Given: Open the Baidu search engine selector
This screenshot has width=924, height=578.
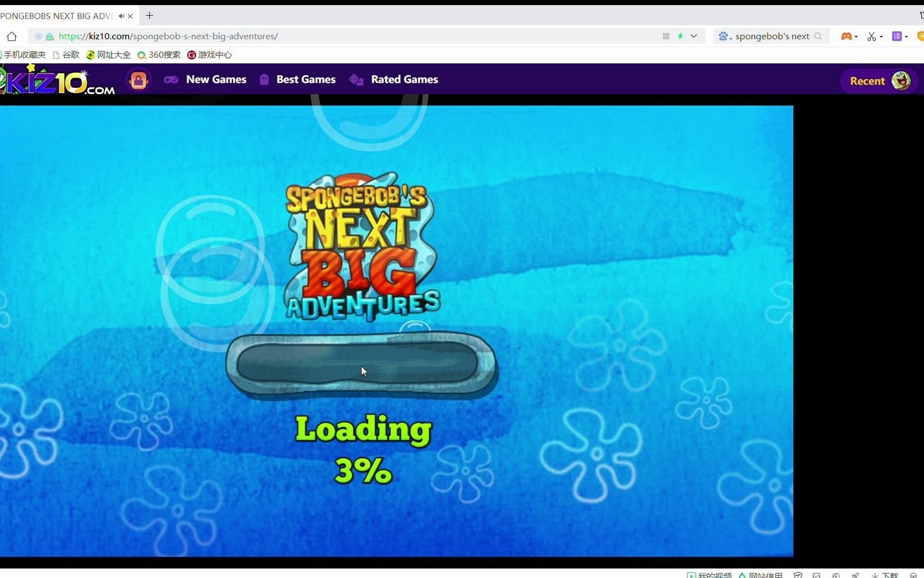Looking at the screenshot, I should click(725, 36).
